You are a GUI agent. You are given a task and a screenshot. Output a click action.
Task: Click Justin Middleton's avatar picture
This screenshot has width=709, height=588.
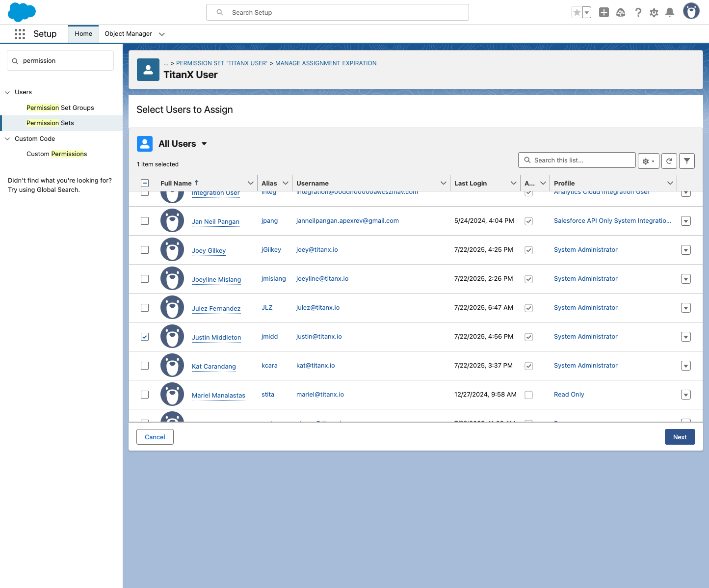pos(172,337)
